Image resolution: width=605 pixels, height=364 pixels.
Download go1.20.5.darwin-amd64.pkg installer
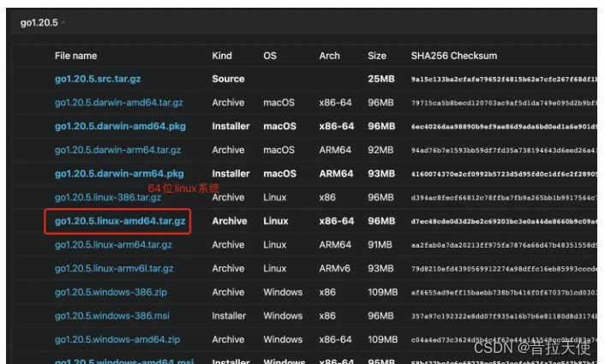pos(120,127)
